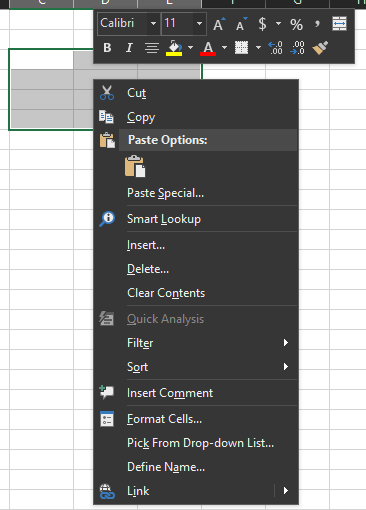Apply the red font color

pos(208,48)
